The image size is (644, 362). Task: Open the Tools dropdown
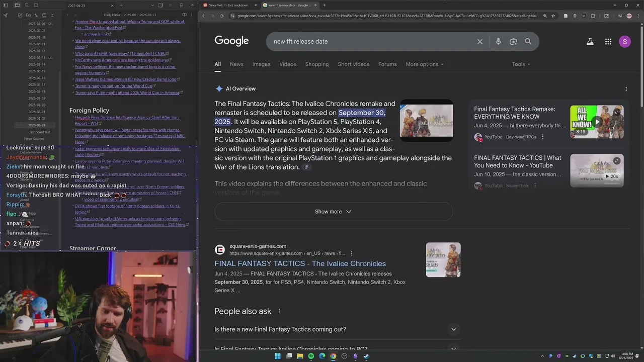pyautogui.click(x=521, y=64)
